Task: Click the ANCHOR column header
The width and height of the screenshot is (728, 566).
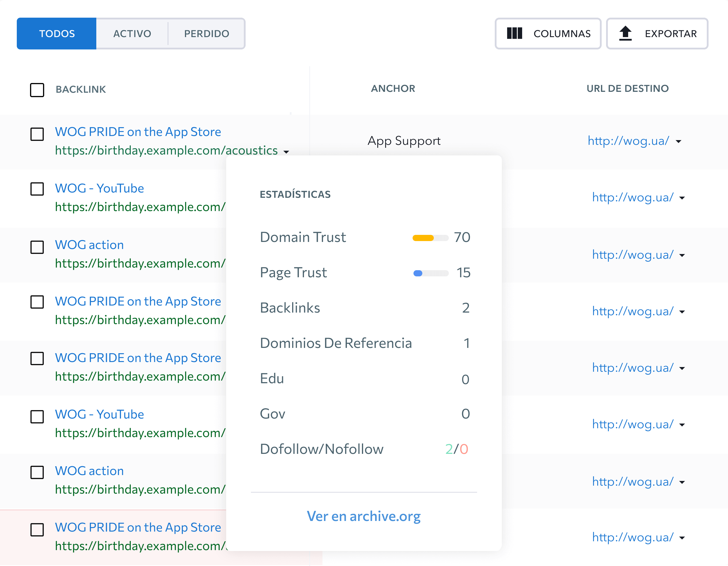Action: click(393, 89)
